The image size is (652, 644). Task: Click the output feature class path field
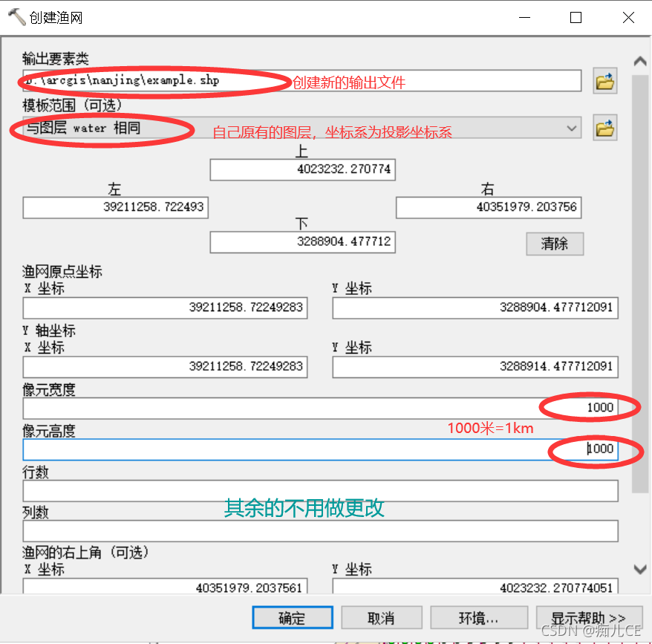coord(302,81)
